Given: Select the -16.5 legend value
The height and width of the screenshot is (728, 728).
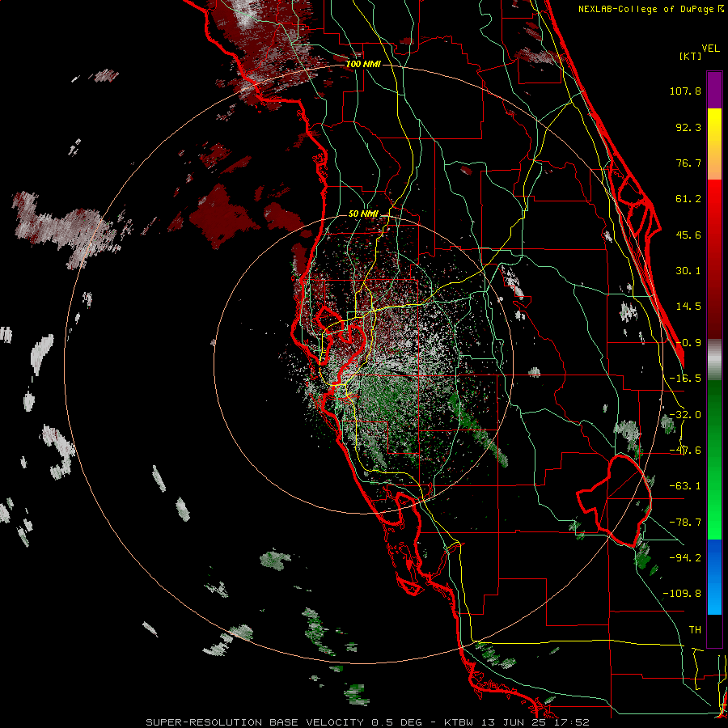Looking at the screenshot, I should tap(685, 379).
